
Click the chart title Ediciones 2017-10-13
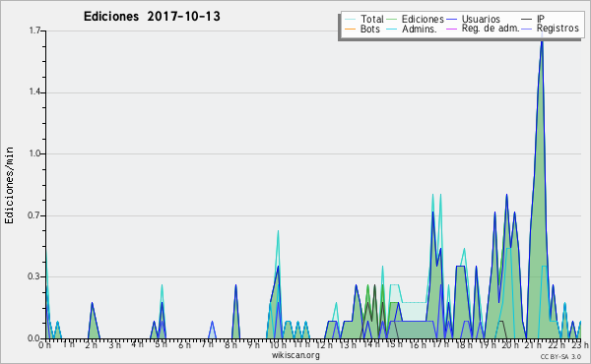coord(152,17)
